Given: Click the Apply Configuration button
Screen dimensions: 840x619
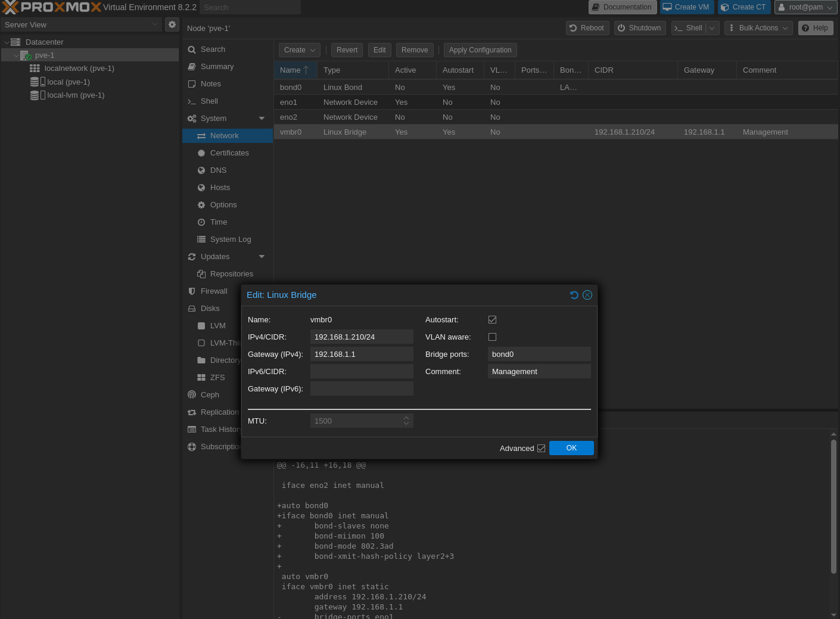Looking at the screenshot, I should 480,50.
